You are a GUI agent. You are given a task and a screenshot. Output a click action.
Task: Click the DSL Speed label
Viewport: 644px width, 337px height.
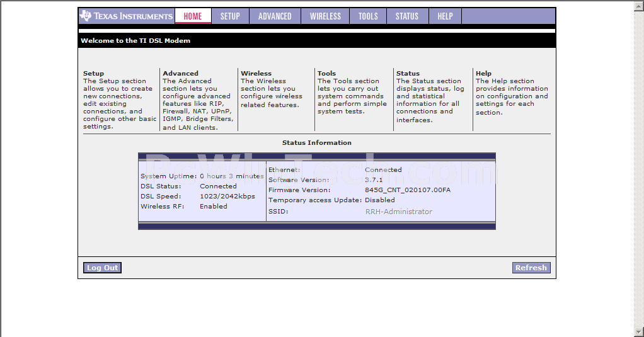click(161, 196)
